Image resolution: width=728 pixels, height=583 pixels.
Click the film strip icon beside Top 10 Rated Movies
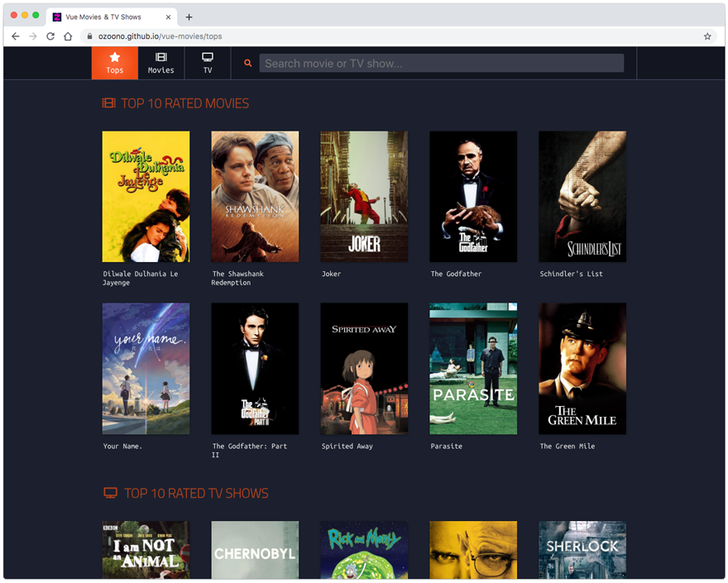109,103
